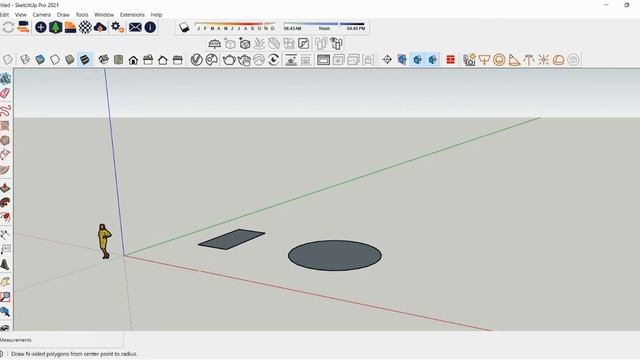Image resolution: width=640 pixels, height=360 pixels.
Task: Switch to Front view house icon
Action: click(x=133, y=60)
